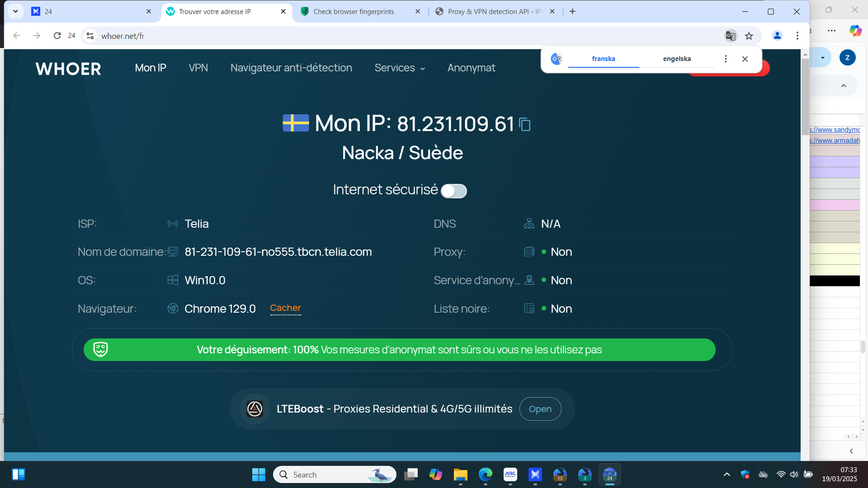The image size is (868, 488).
Task: Open the Chrome profile 3 taskbar icon
Action: (x=585, y=474)
